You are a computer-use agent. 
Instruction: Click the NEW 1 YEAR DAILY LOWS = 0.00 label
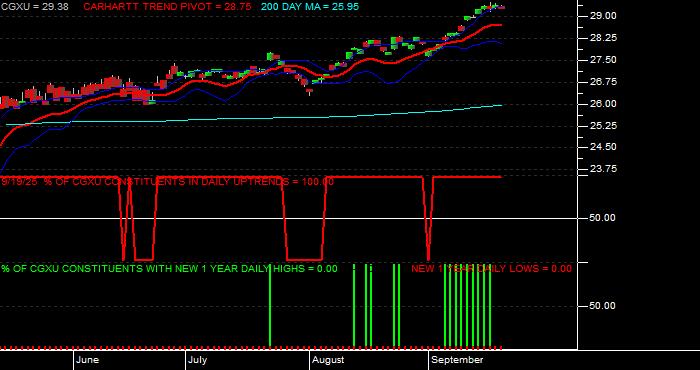(x=491, y=269)
